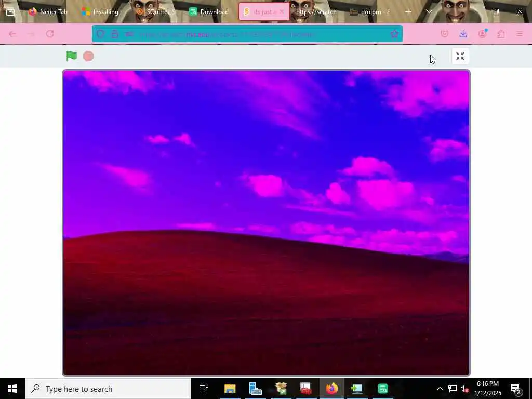The height and width of the screenshot is (399, 532).
Task: Open the package box app on taskbar
Action: (281, 389)
